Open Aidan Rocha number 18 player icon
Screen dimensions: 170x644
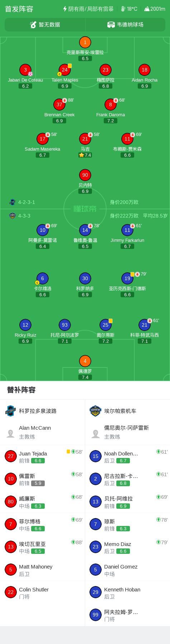(145, 70)
